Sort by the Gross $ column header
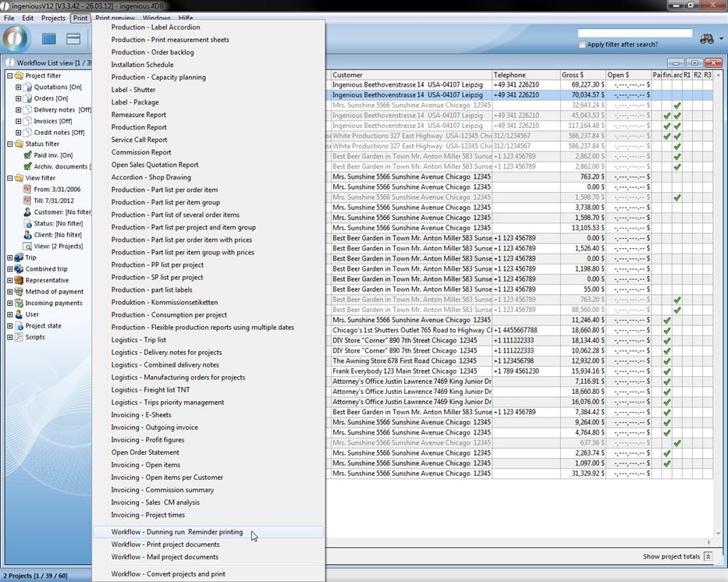728x582 pixels. point(582,75)
